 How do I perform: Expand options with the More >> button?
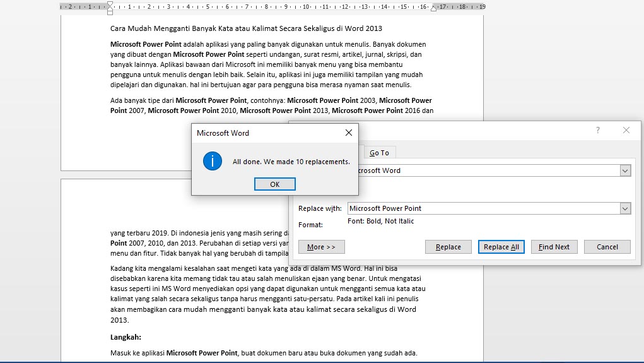click(322, 247)
